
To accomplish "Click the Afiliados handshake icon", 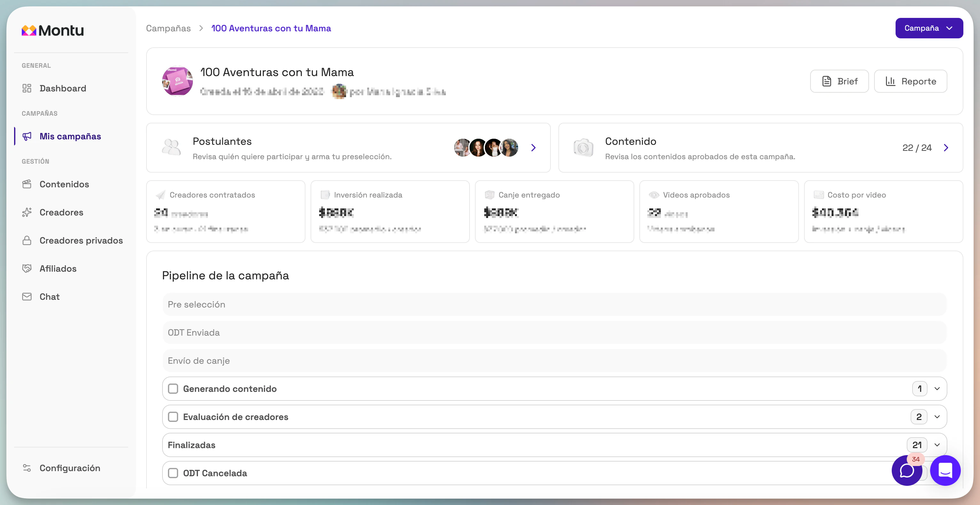I will (x=27, y=268).
